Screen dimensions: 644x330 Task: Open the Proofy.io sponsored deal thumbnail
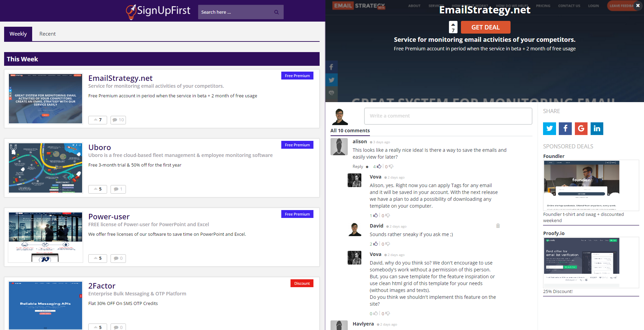(591, 262)
